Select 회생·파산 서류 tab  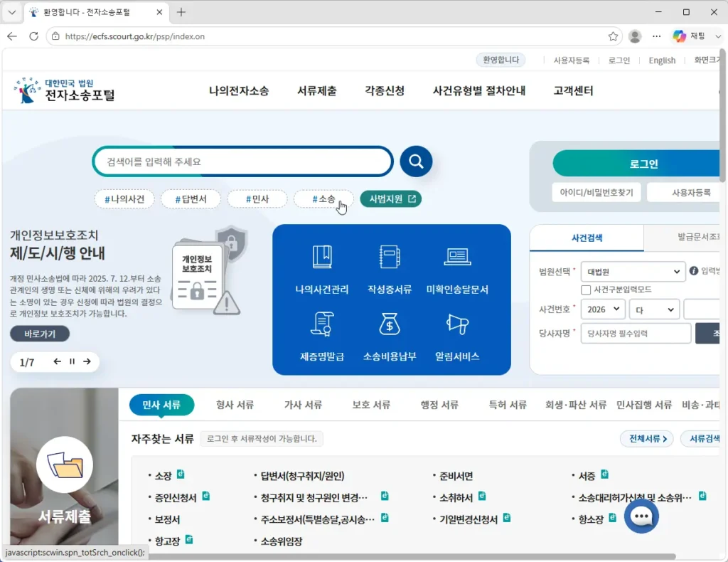(x=576, y=405)
